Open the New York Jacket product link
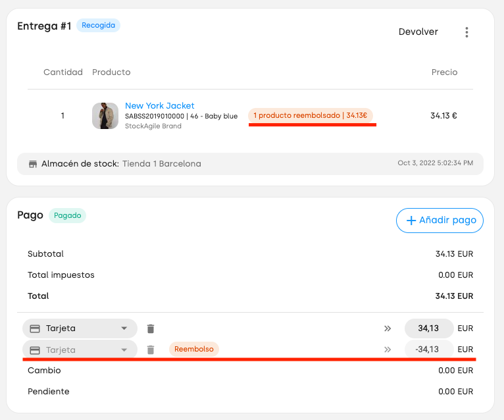The width and height of the screenshot is (504, 420). click(159, 105)
